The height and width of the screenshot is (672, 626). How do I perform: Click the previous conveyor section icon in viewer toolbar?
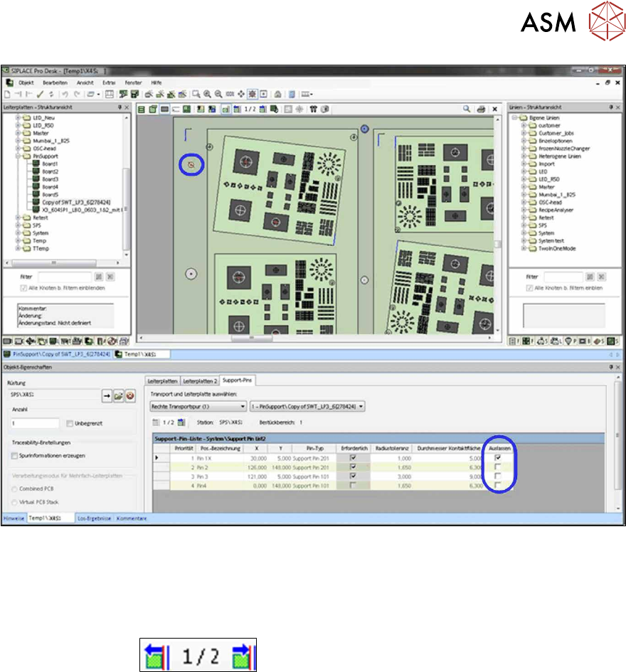[237, 110]
